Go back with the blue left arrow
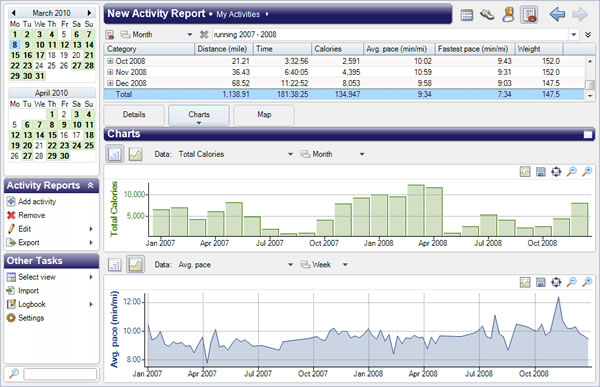Viewport: 600px width, 387px height. [x=558, y=15]
